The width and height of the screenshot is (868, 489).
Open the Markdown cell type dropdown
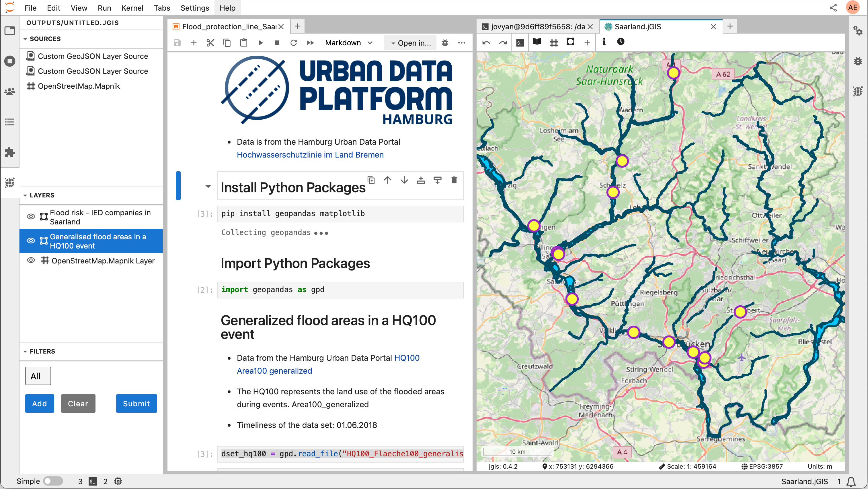point(348,43)
